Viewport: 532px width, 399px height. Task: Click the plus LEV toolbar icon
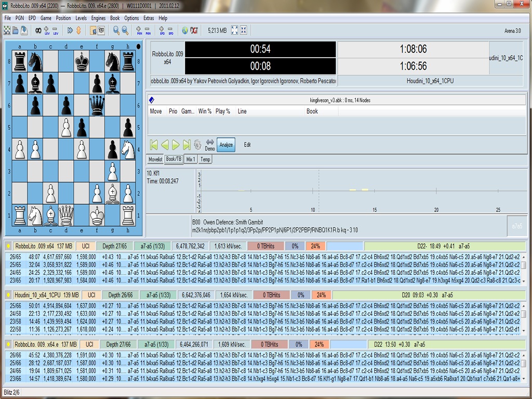46,31
